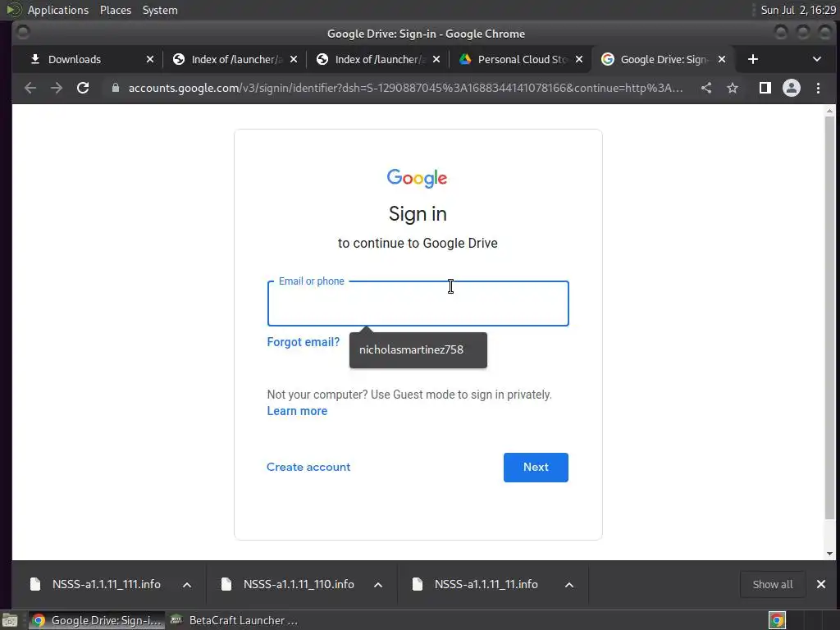
Task: Click the Create account button
Action: click(308, 467)
